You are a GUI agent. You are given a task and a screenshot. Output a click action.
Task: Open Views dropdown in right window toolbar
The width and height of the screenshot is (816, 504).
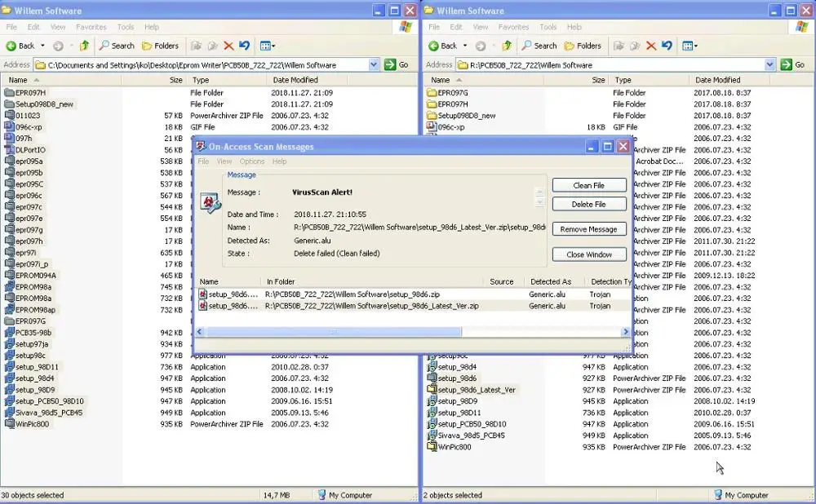690,46
